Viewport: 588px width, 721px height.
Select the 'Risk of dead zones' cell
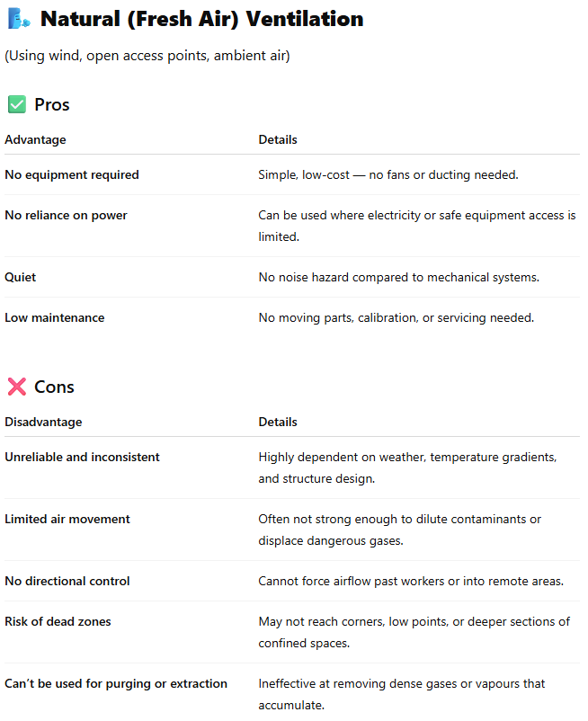(x=58, y=622)
